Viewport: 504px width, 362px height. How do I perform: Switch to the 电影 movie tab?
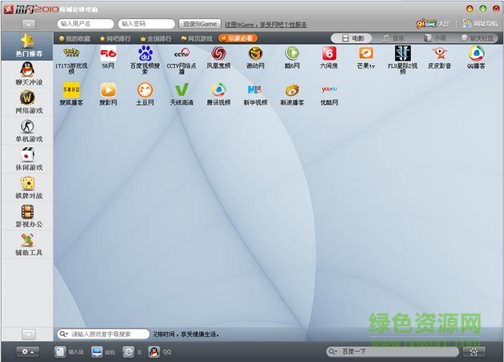(x=352, y=38)
